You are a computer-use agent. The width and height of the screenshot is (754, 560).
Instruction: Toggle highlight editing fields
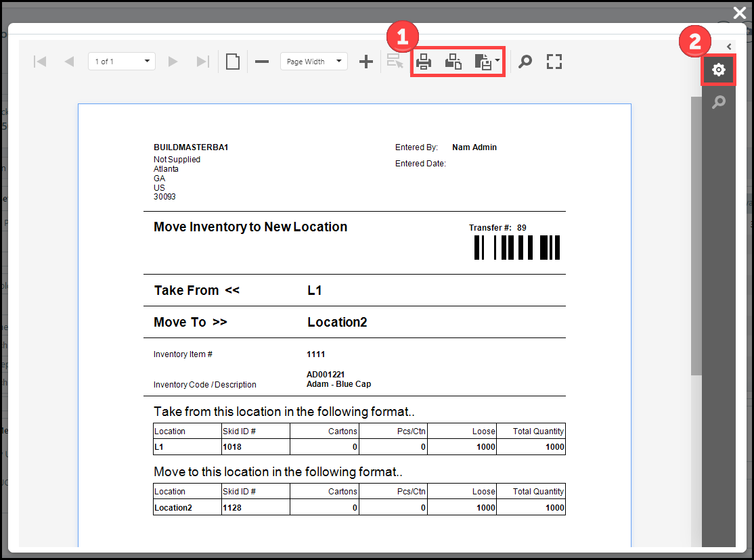[x=395, y=62]
